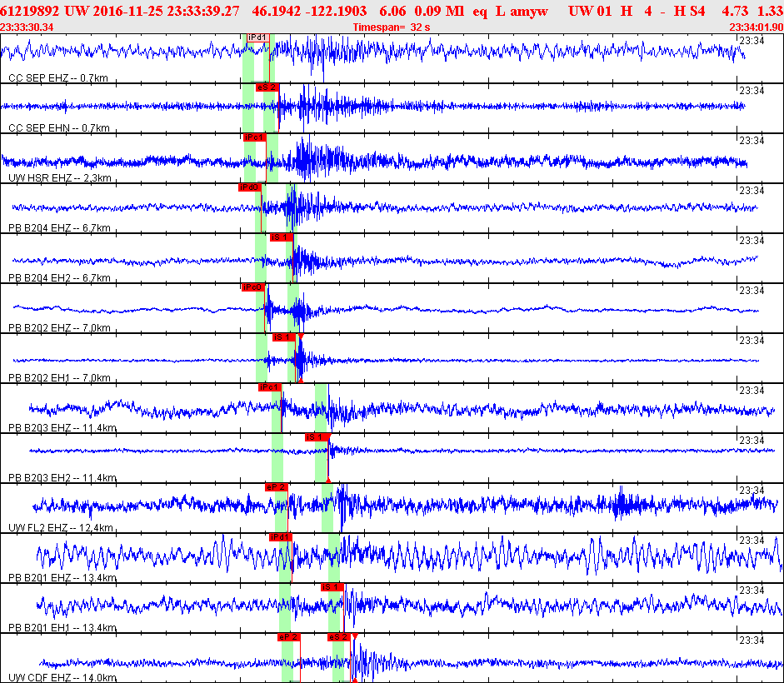Click the iPc1 pick marker on UW HSR EHZ

(x=255, y=137)
